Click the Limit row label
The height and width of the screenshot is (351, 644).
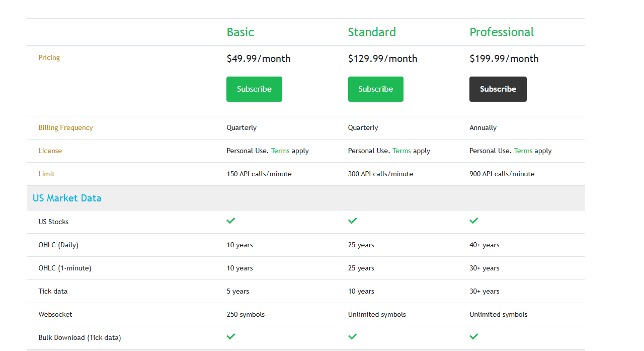tap(46, 174)
